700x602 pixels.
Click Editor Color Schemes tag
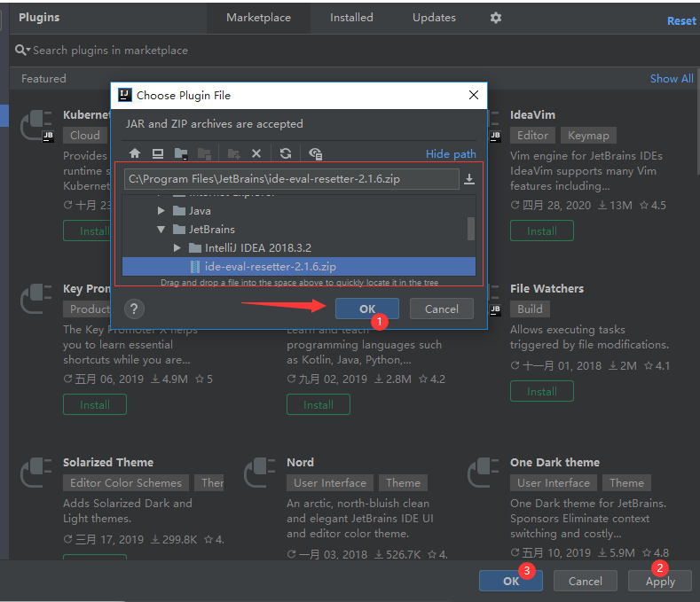coord(126,483)
